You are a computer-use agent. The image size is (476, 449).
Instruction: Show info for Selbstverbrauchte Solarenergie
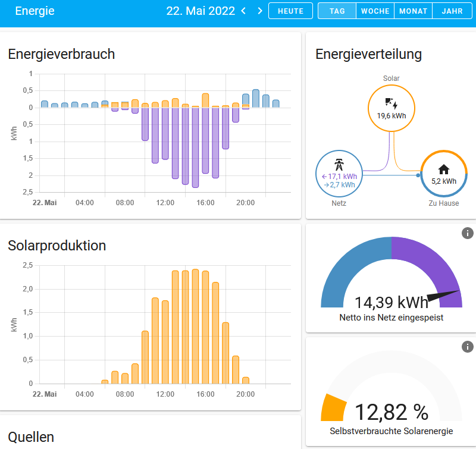click(467, 347)
